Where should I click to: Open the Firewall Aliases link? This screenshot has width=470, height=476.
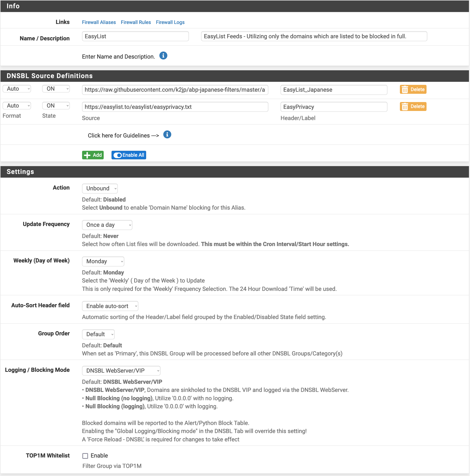point(99,22)
